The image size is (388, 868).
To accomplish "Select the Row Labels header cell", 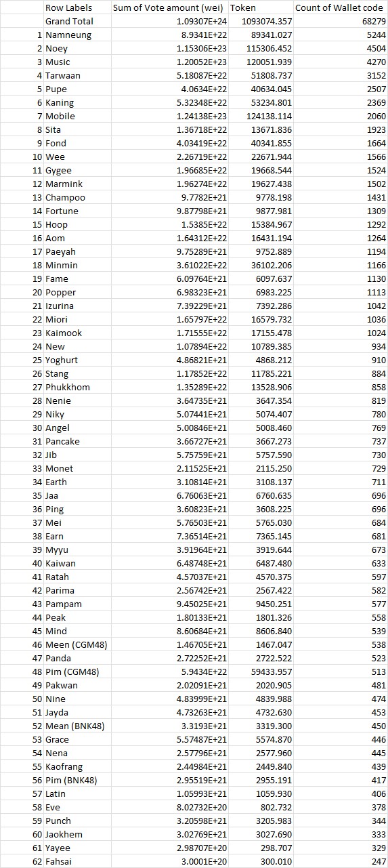I will [x=68, y=8].
